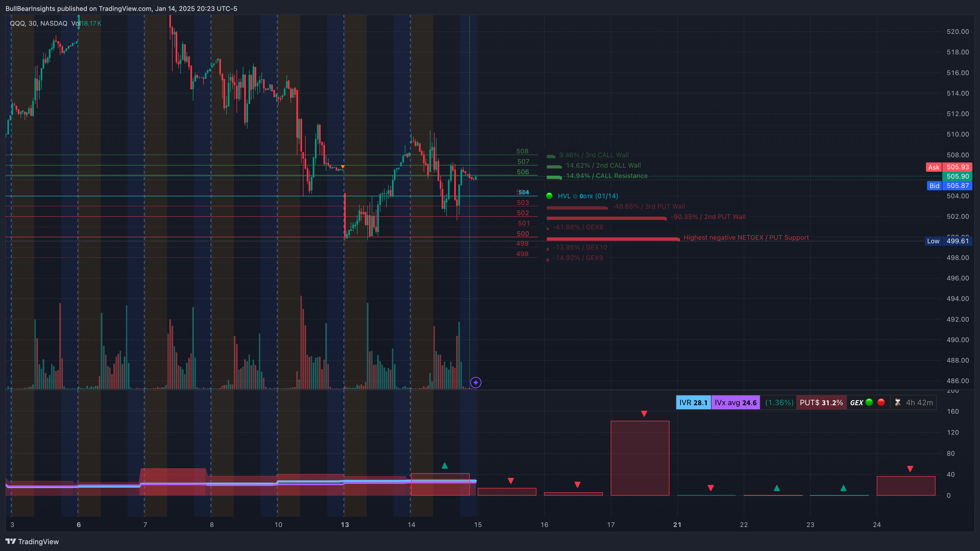
Task: Click date 6 on the time axis
Action: point(79,525)
